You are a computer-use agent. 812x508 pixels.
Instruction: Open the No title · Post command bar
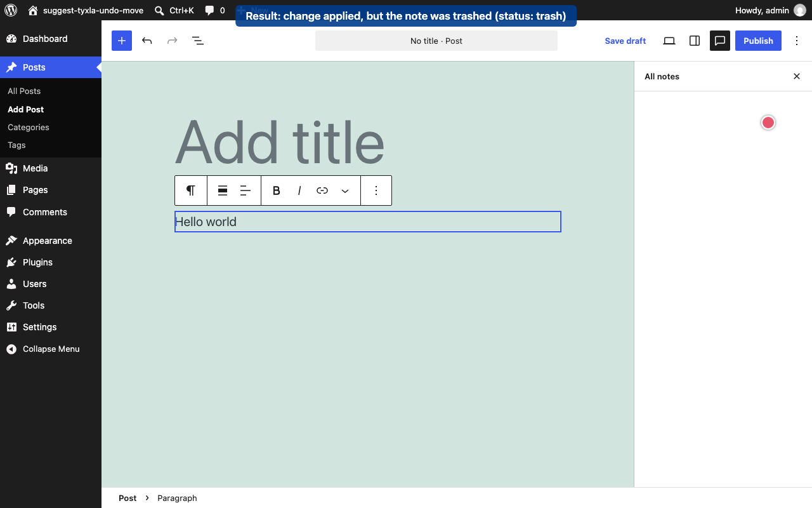pos(436,41)
